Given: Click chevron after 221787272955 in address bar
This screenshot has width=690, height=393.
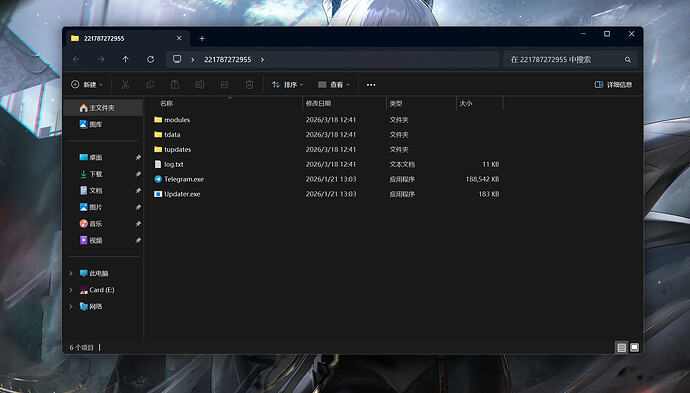Looking at the screenshot, I should point(262,59).
